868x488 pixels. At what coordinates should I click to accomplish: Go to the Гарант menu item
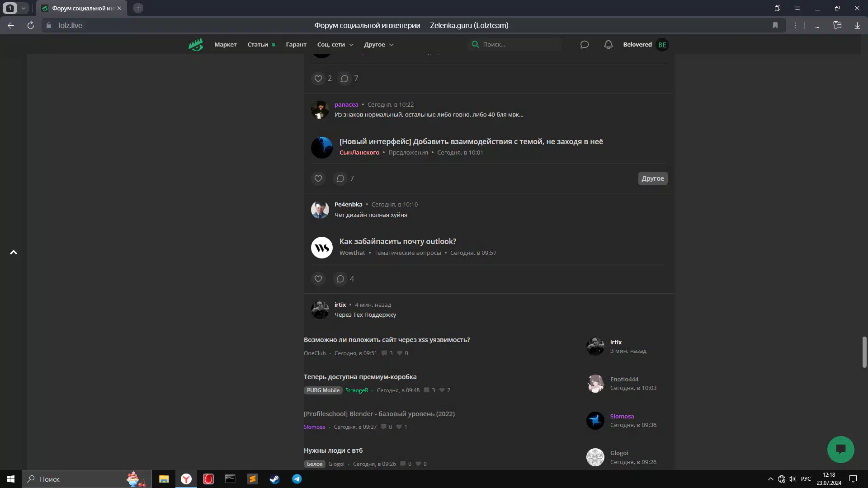[x=296, y=44]
